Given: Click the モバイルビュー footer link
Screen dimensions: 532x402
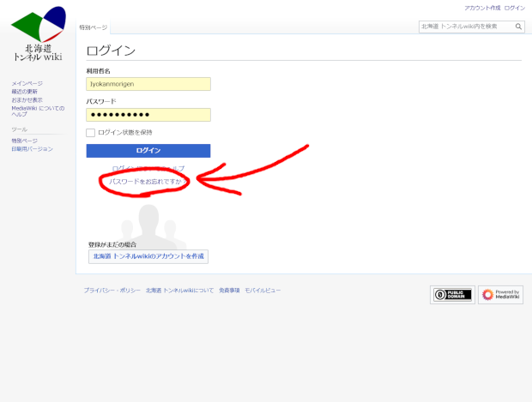Looking at the screenshot, I should tap(263, 291).
